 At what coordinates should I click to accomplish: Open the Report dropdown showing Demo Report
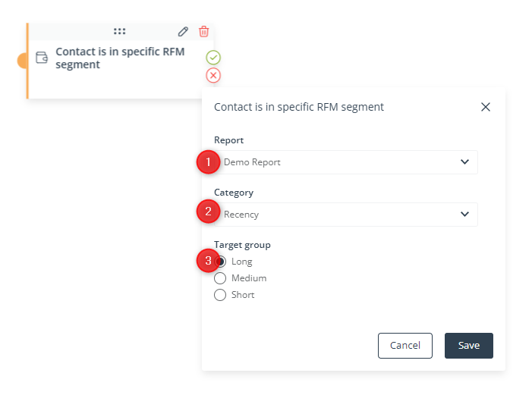(x=346, y=162)
